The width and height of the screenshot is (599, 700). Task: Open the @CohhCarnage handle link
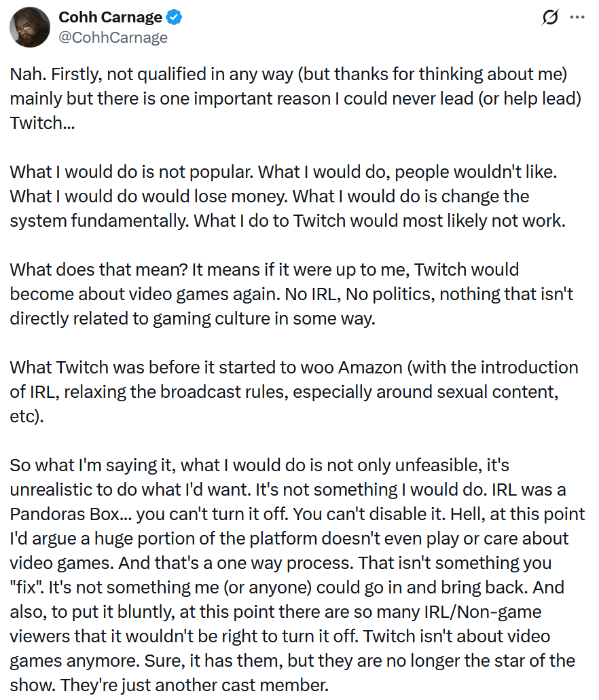(113, 37)
